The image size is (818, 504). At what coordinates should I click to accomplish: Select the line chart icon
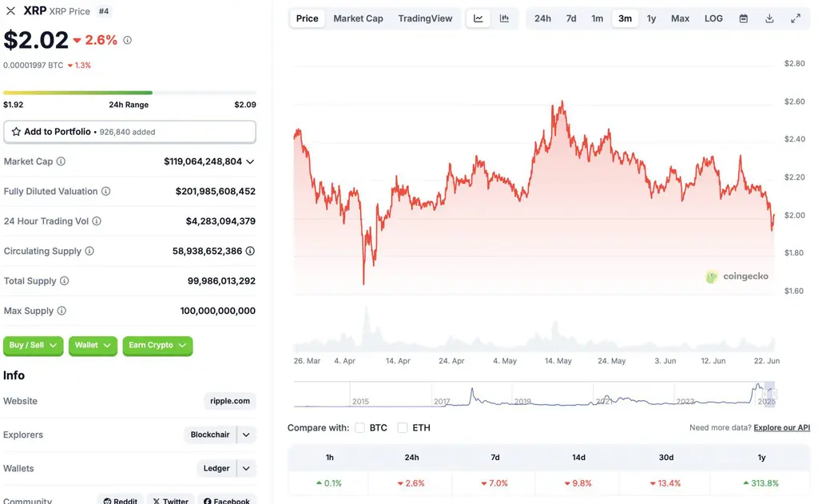478,18
